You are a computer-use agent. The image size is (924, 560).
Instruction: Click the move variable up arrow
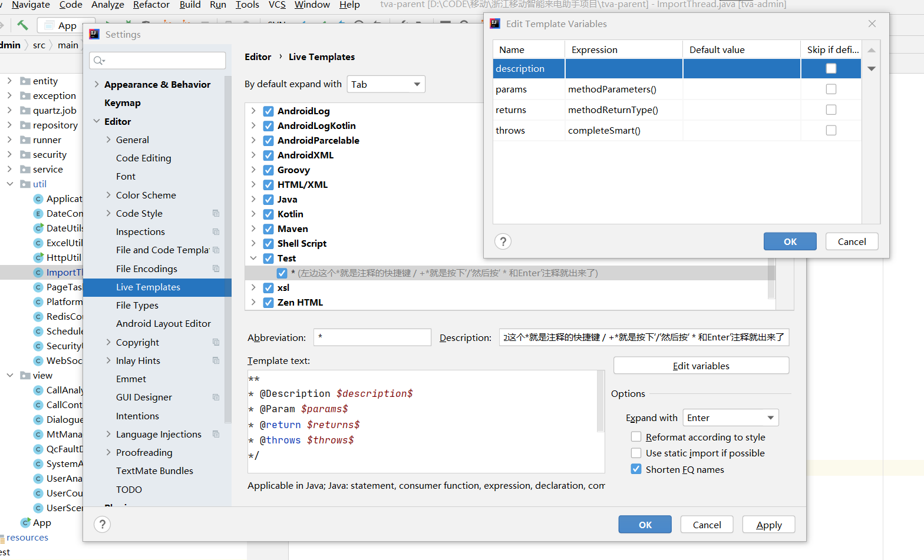(x=872, y=51)
